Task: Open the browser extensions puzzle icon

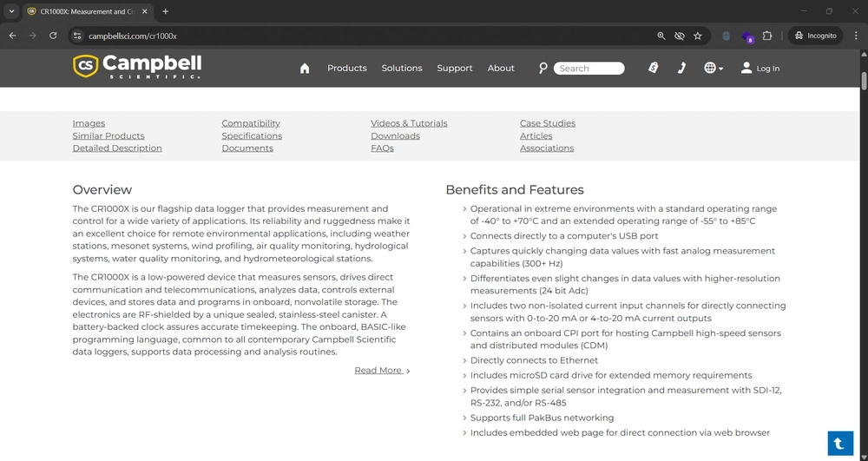Action: point(766,36)
